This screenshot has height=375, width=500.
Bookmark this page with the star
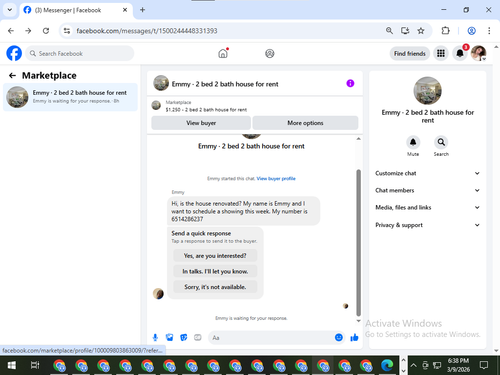pyautogui.click(x=421, y=31)
